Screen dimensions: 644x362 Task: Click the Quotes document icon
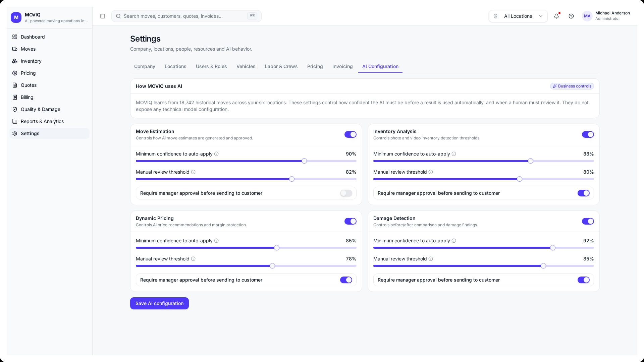point(15,85)
